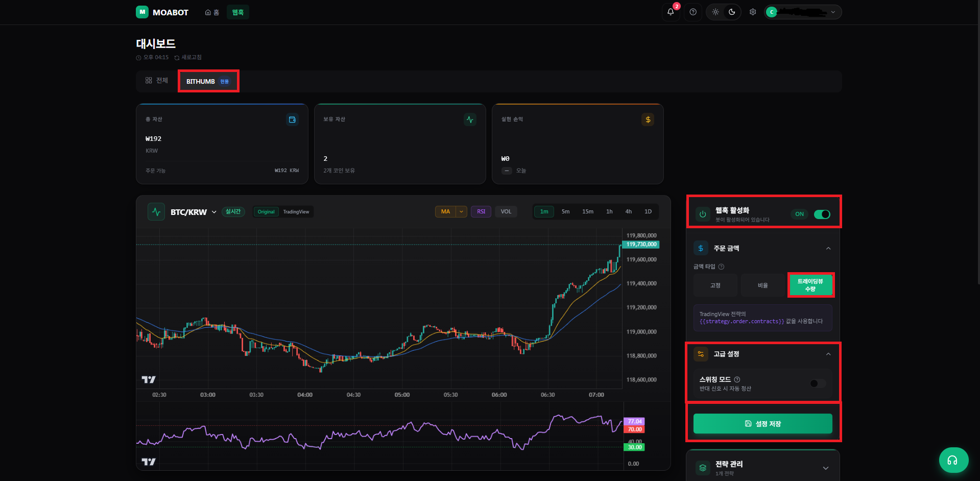
Task: Select the 15m timeframe
Action: (x=588, y=211)
